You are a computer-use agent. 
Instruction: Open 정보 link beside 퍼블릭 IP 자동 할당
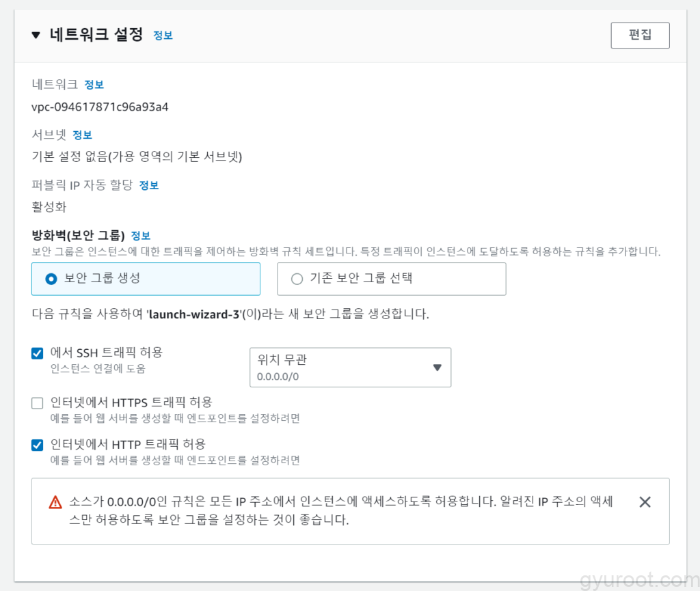click(149, 185)
